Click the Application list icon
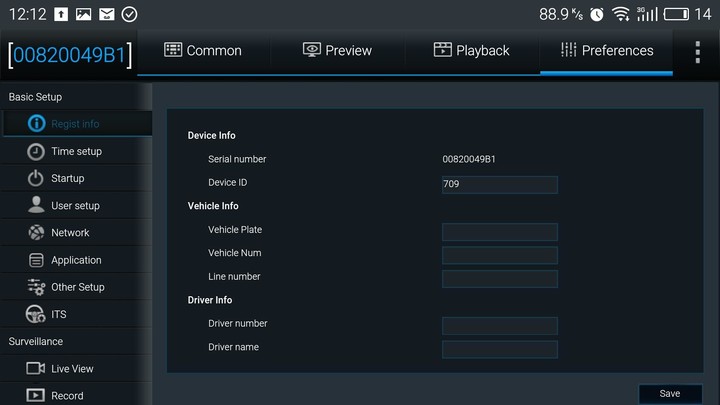Screen dimensions: 720x405 coord(36,260)
